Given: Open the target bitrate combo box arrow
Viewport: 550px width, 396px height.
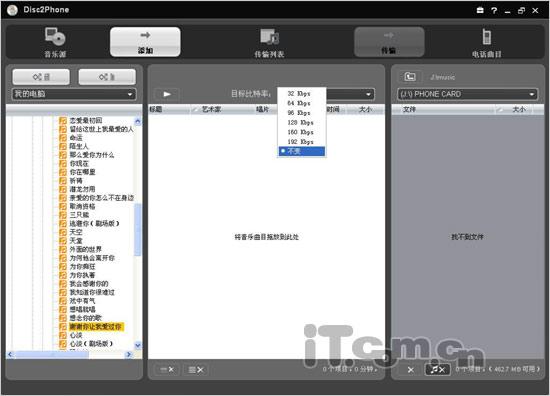Looking at the screenshot, I should point(368,94).
